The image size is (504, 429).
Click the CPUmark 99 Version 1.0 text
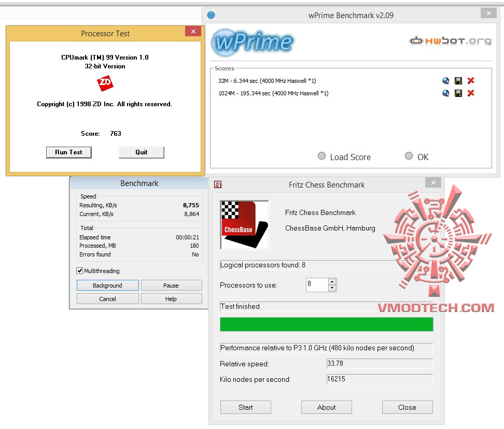click(105, 58)
